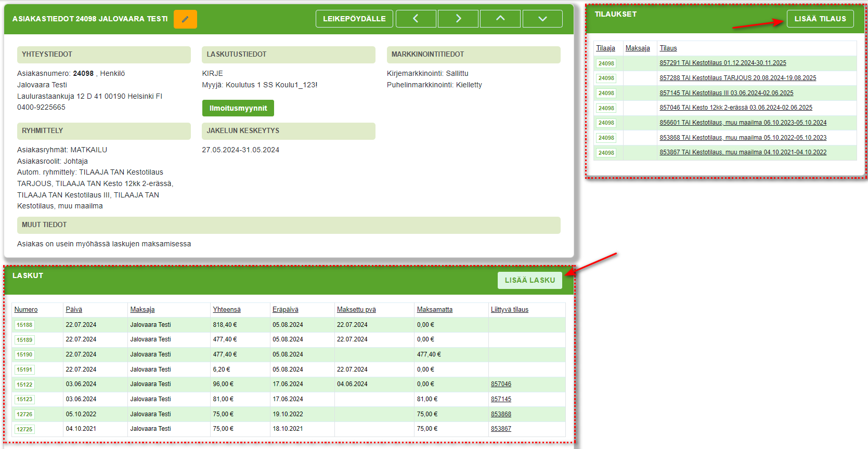Click subscriber badge 24098 in order 853867 row
Image resolution: width=868 pixels, height=449 pixels.
(606, 153)
